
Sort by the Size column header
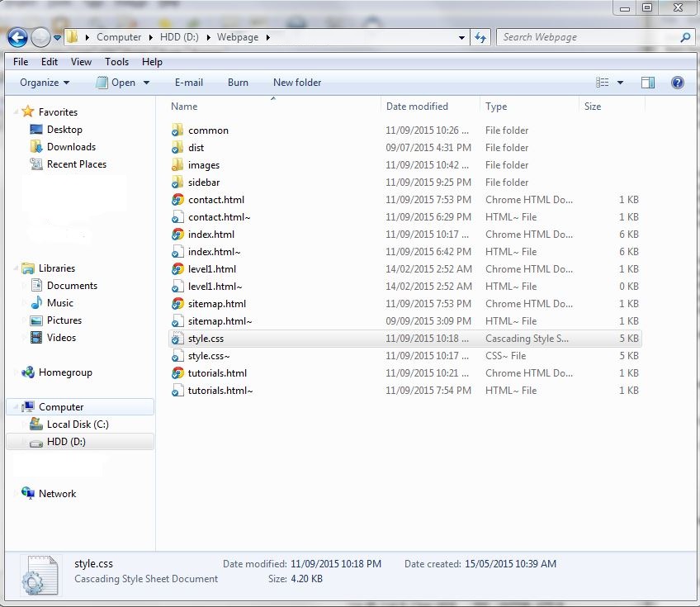[x=593, y=107]
